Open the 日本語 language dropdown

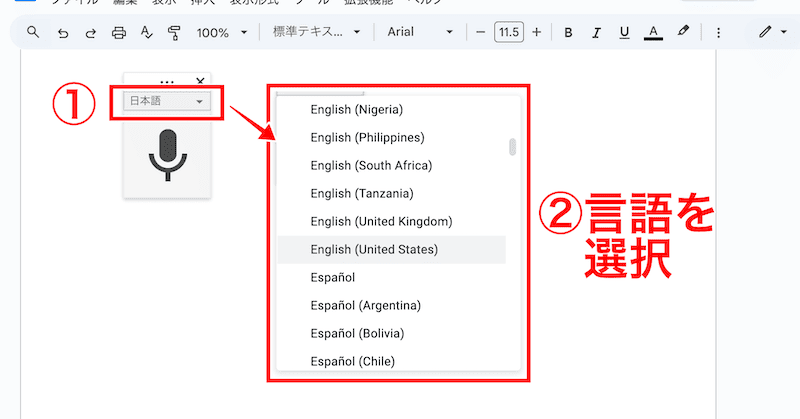click(166, 101)
